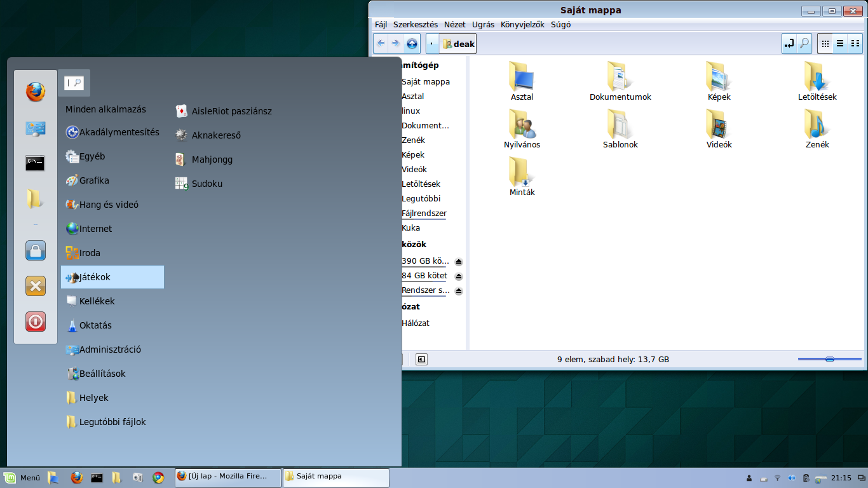Open Legutóbbi fájlok in the menu
The height and width of the screenshot is (488, 868).
112,422
